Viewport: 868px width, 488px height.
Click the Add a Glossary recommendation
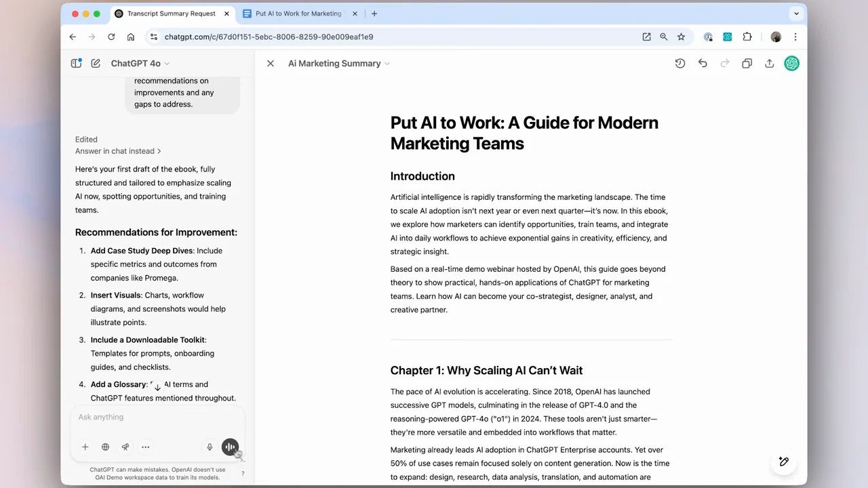(x=118, y=384)
